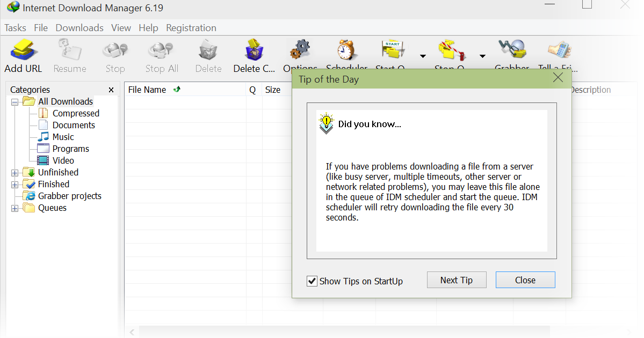Click the Delete toolbar icon
This screenshot has width=644, height=338.
point(208,50)
